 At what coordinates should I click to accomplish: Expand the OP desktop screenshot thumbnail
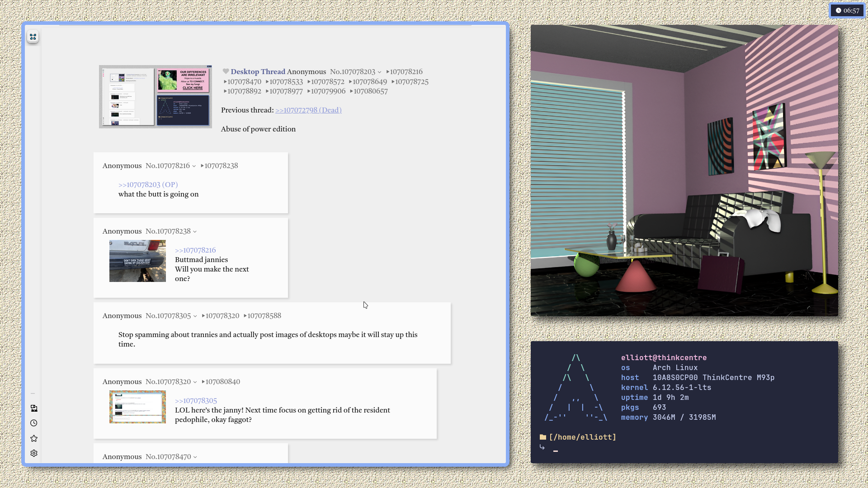click(x=155, y=97)
